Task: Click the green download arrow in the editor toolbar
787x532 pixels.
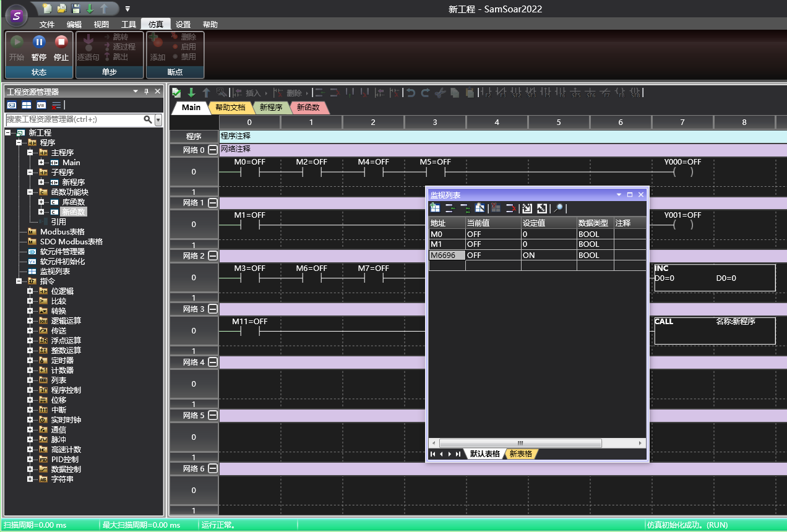Action: pos(191,92)
